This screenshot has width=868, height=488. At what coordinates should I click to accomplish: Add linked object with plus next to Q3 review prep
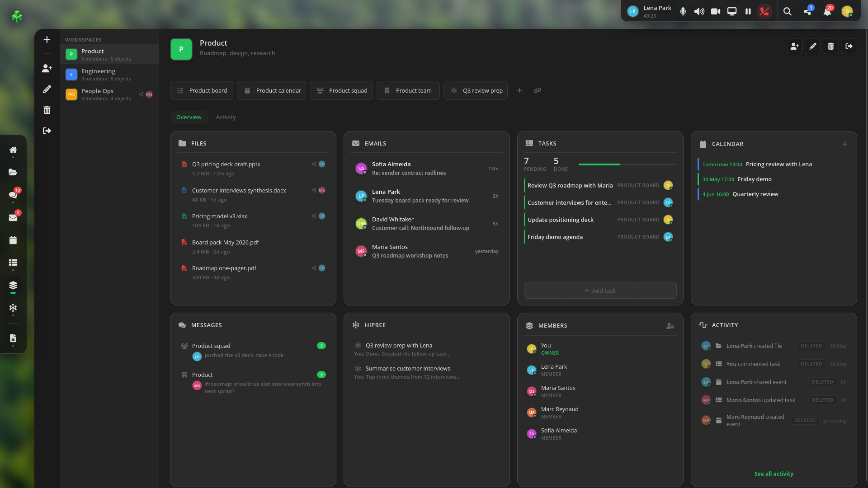519,90
